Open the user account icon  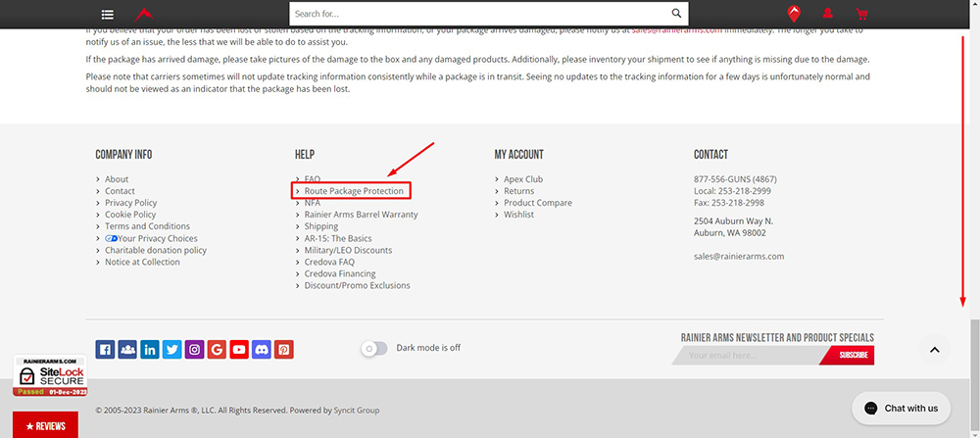(828, 14)
